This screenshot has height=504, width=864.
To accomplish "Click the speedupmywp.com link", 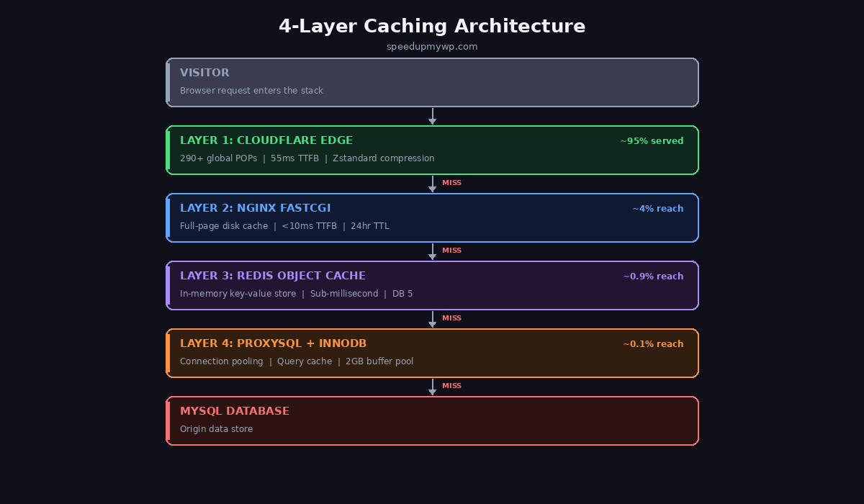I will click(432, 47).
